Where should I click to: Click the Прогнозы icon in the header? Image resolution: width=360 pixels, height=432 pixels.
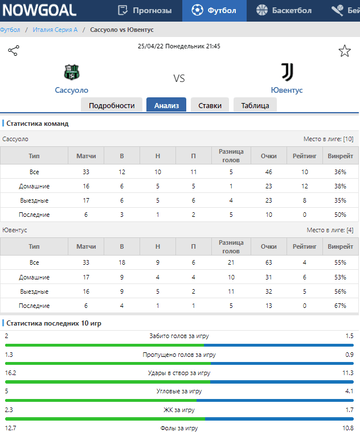(123, 10)
